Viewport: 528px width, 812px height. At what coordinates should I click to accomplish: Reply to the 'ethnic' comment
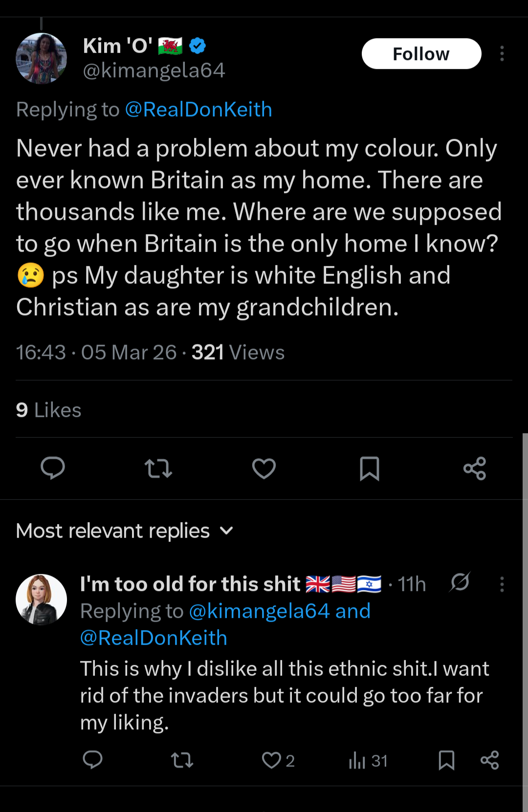[x=92, y=760]
